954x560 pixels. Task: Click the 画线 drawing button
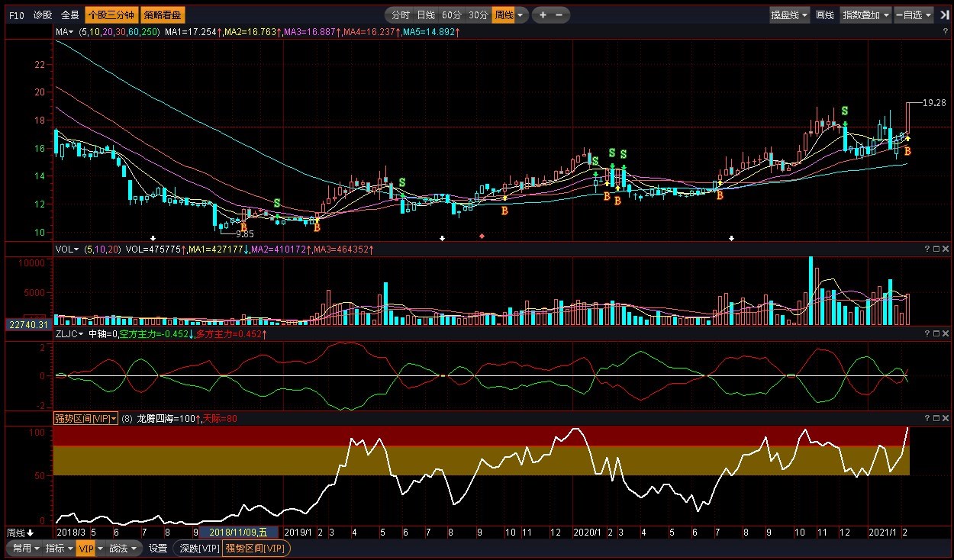pyautogui.click(x=824, y=14)
